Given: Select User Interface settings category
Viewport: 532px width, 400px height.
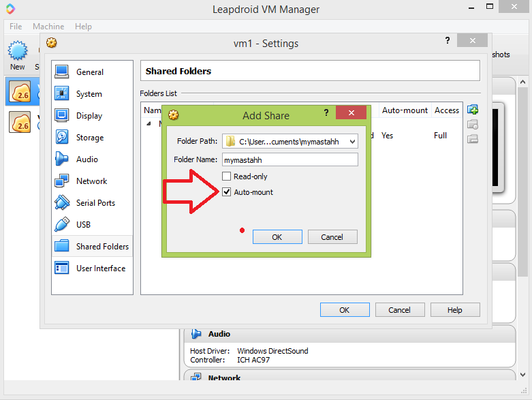Looking at the screenshot, I should [x=92, y=268].
